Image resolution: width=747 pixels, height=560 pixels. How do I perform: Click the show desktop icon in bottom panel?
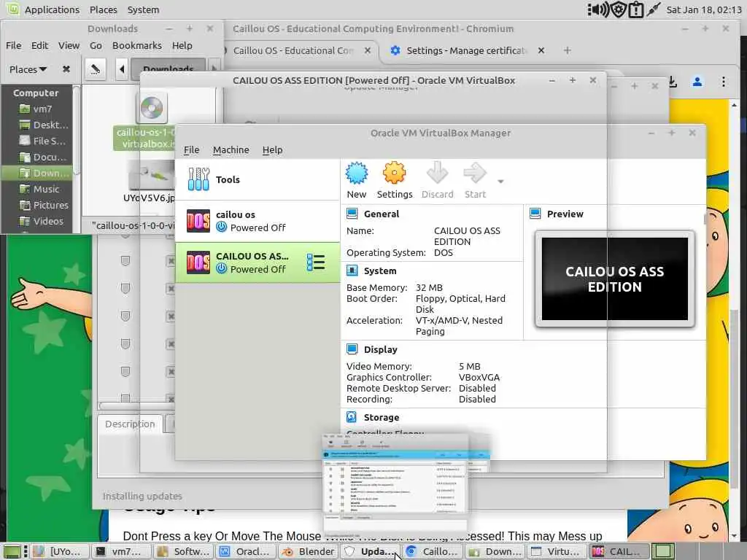pos(12,551)
